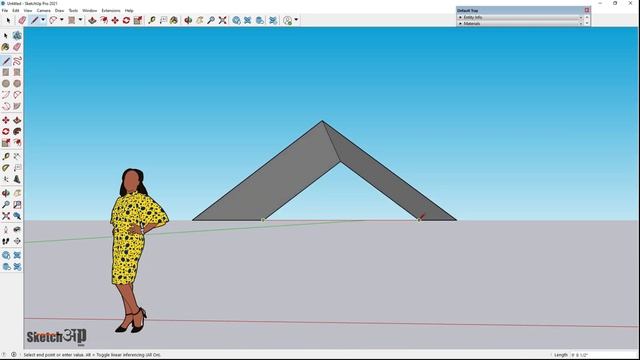Click Send to LayOut in top toolbar
Viewport: 640px width, 360px height.
260,20
